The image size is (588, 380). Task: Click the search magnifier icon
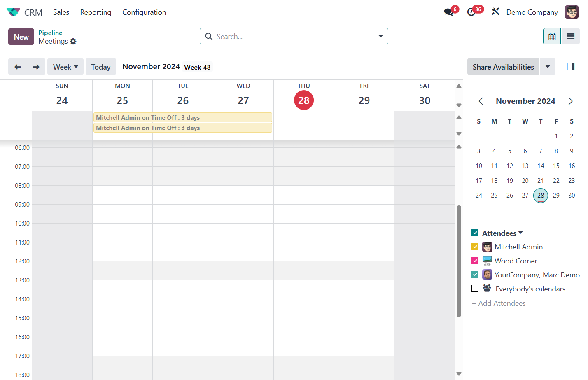pos(209,36)
